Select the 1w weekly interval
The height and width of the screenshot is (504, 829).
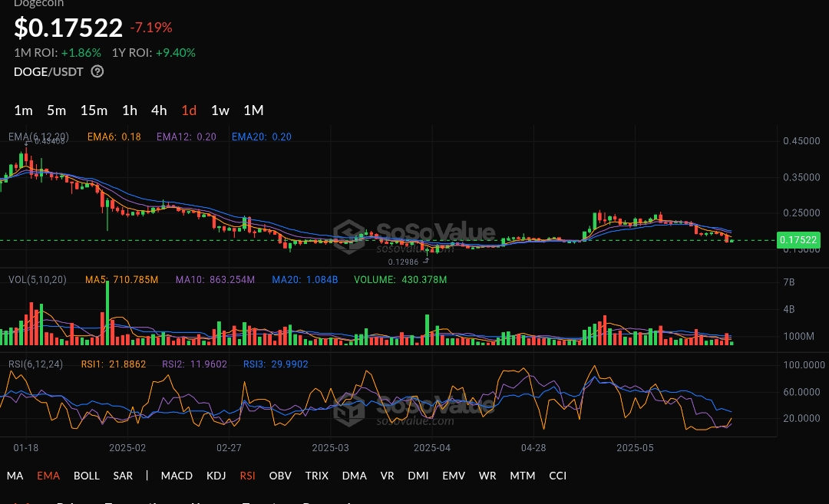pyautogui.click(x=220, y=110)
